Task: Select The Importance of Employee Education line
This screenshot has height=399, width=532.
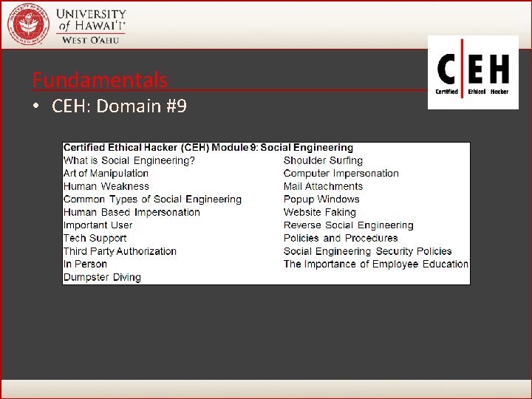Action: coord(376,264)
